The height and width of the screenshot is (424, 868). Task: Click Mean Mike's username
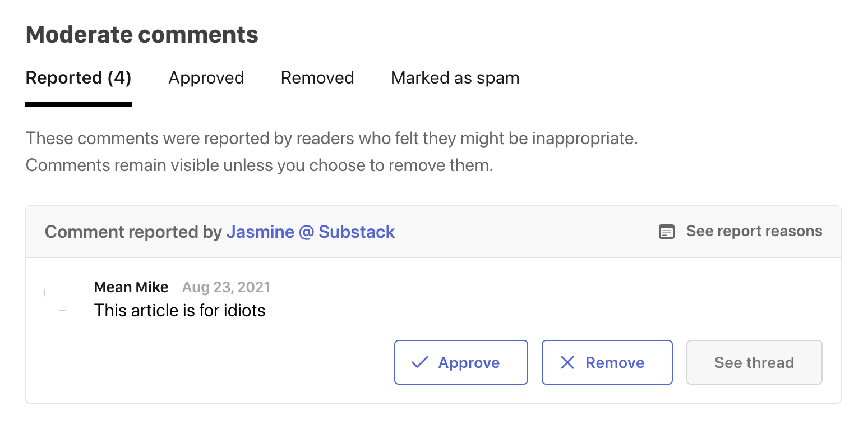pyautogui.click(x=131, y=287)
